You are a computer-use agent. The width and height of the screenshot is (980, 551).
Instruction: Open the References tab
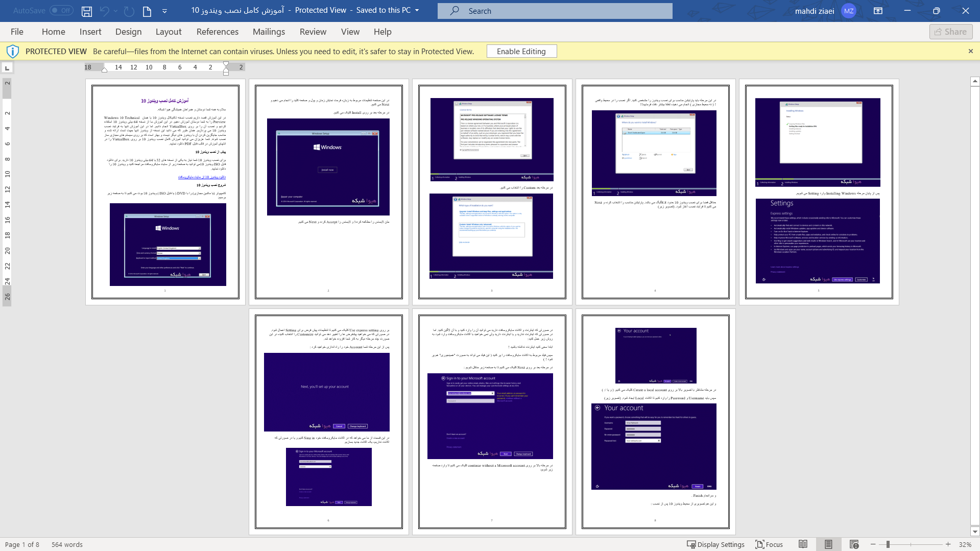[218, 32]
